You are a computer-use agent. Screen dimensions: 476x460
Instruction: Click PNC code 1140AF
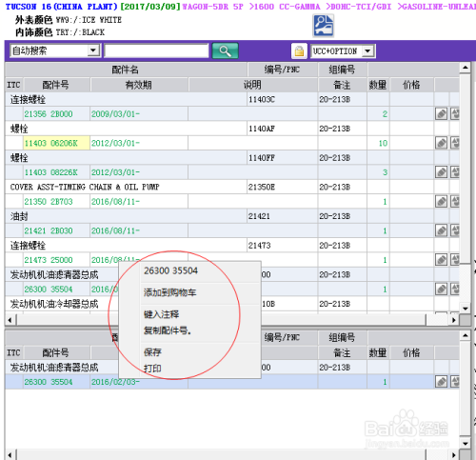pos(262,129)
